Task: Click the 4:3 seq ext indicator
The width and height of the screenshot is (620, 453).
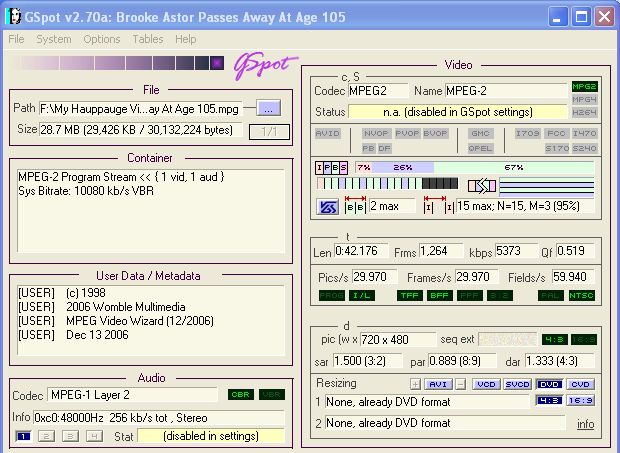Action: click(x=555, y=340)
